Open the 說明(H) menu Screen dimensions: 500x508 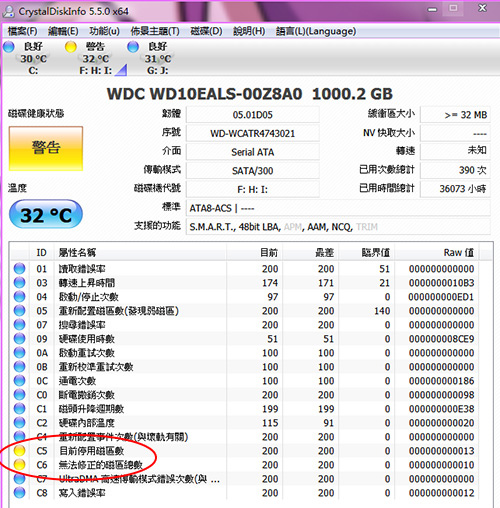(249, 31)
